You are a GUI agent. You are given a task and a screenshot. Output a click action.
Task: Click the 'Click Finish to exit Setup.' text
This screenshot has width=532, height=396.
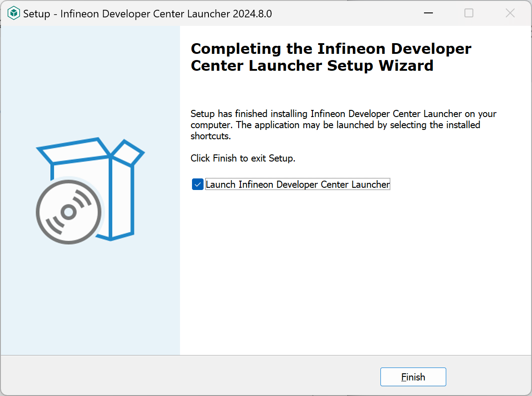[x=243, y=158]
